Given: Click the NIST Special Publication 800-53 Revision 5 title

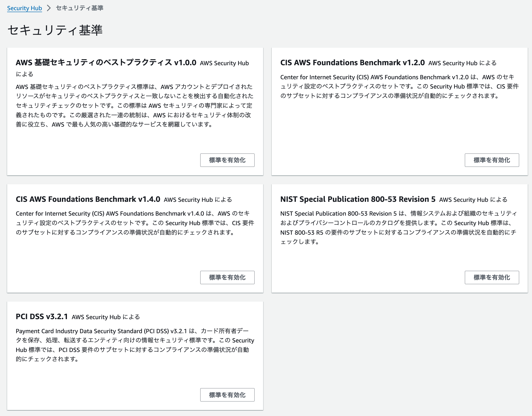Looking at the screenshot, I should 358,199.
